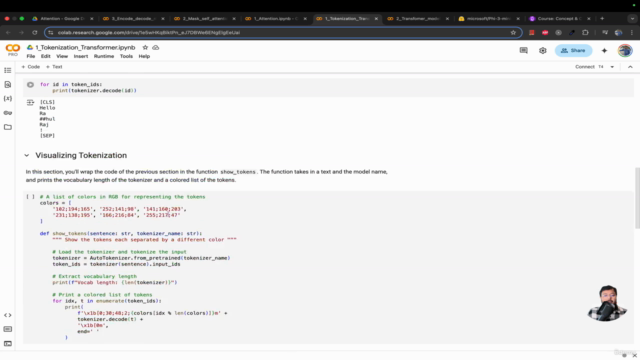The image size is (640, 360).
Task: Open the files folder sidebar icon
Action: (x=7, y=127)
